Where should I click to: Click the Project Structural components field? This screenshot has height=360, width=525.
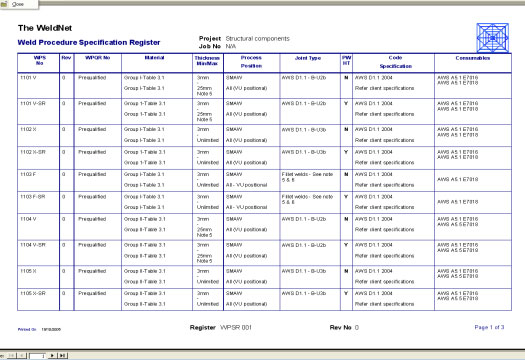pyautogui.click(x=244, y=39)
